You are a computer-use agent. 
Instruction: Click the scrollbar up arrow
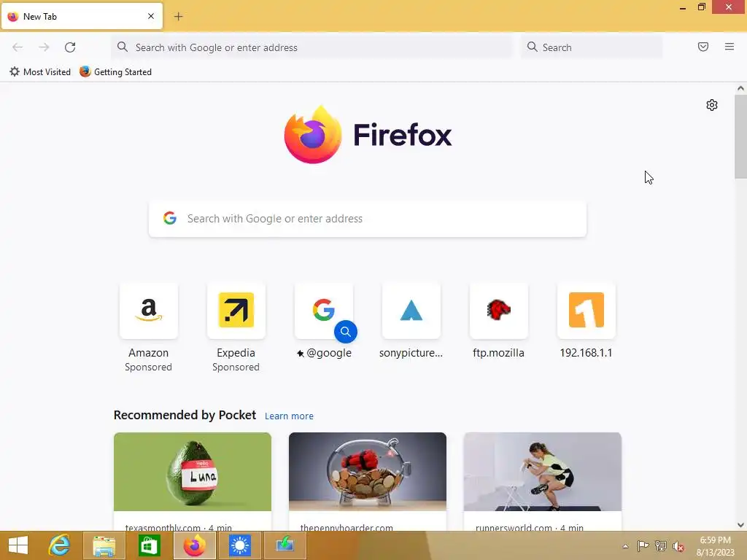(740, 88)
